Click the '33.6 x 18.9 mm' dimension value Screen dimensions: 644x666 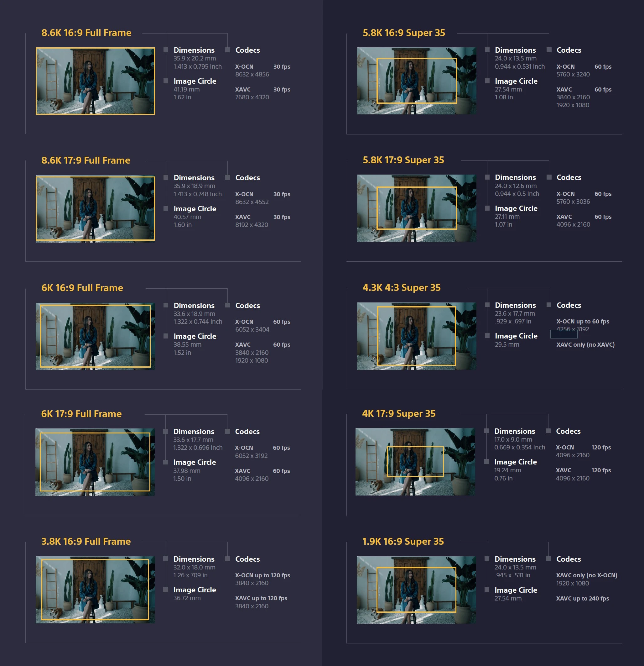pos(194,313)
